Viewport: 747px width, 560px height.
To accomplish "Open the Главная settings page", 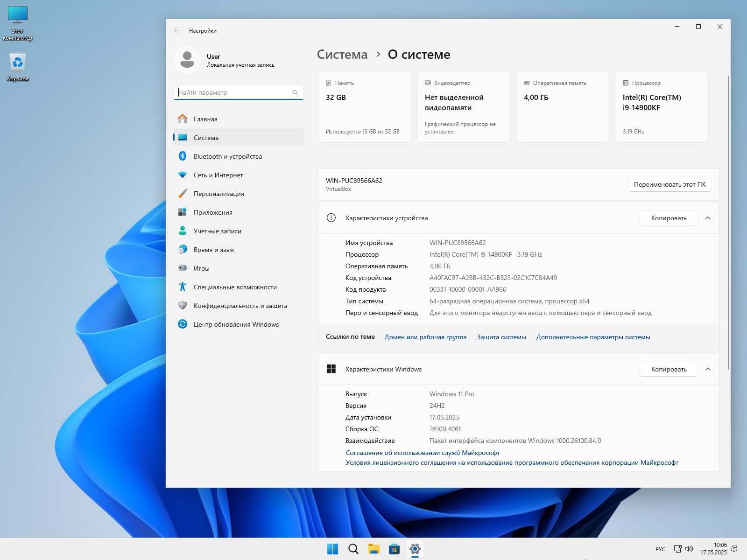I will pyautogui.click(x=239, y=119).
